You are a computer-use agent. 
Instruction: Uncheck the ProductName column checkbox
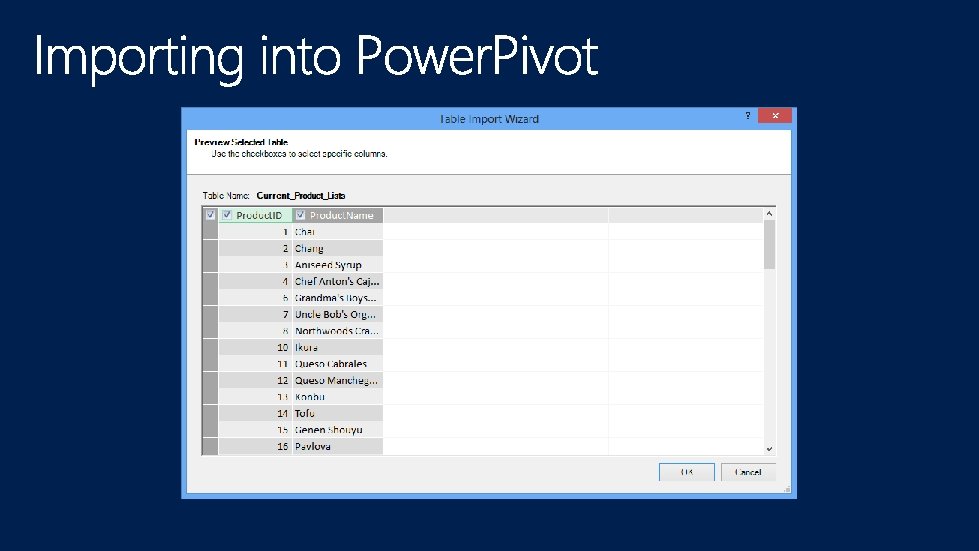click(300, 215)
